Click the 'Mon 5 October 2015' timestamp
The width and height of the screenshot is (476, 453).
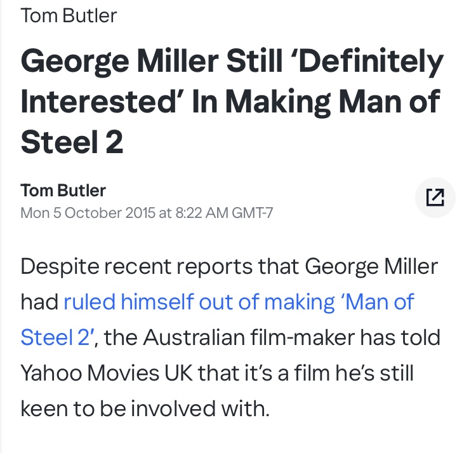(x=87, y=212)
